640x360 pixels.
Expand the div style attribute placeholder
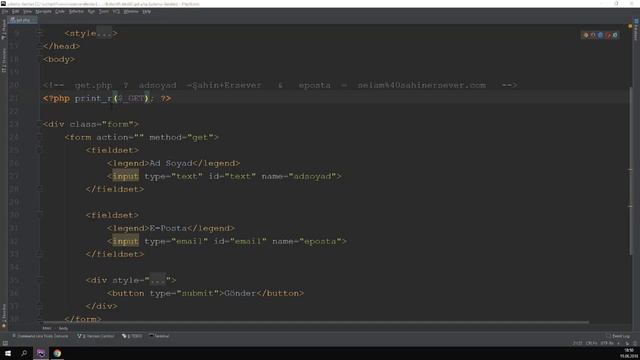(x=158, y=280)
